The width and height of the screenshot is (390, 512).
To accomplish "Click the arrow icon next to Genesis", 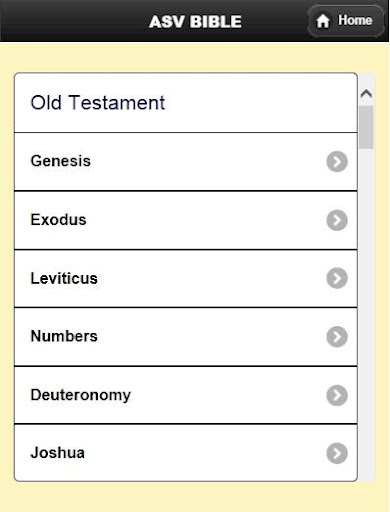I will click(x=337, y=162).
